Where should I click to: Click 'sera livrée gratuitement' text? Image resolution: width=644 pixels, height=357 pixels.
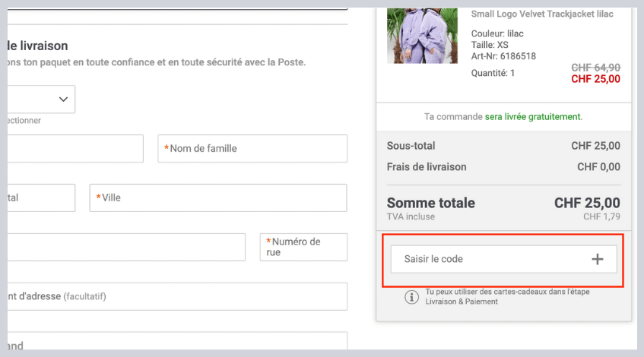[x=534, y=117]
